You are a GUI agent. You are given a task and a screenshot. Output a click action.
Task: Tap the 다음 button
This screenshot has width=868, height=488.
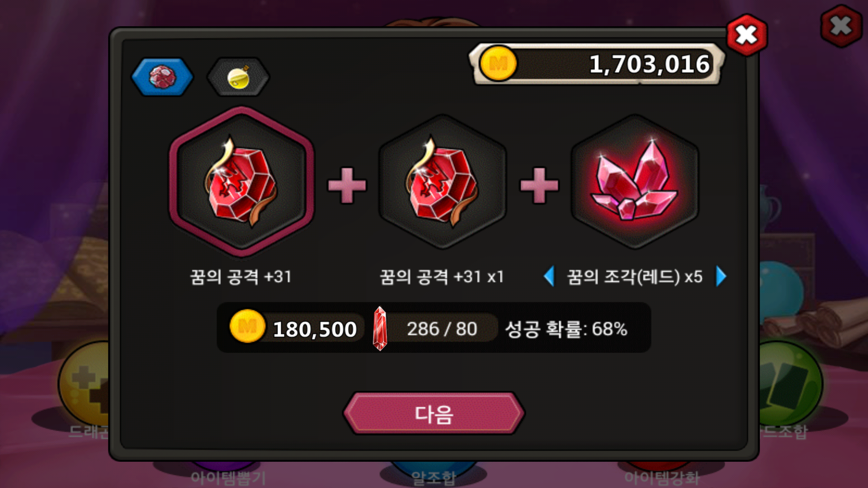(x=434, y=413)
